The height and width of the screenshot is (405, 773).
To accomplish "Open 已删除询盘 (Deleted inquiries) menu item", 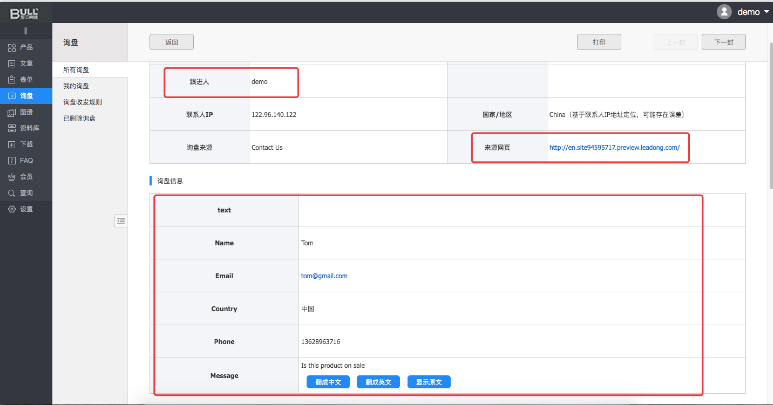I will click(80, 118).
